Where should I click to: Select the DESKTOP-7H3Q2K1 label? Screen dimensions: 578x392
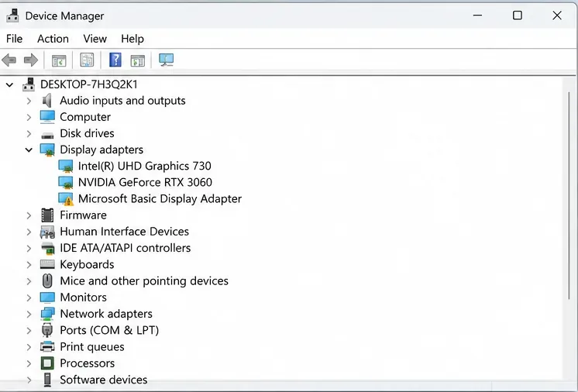(x=89, y=84)
